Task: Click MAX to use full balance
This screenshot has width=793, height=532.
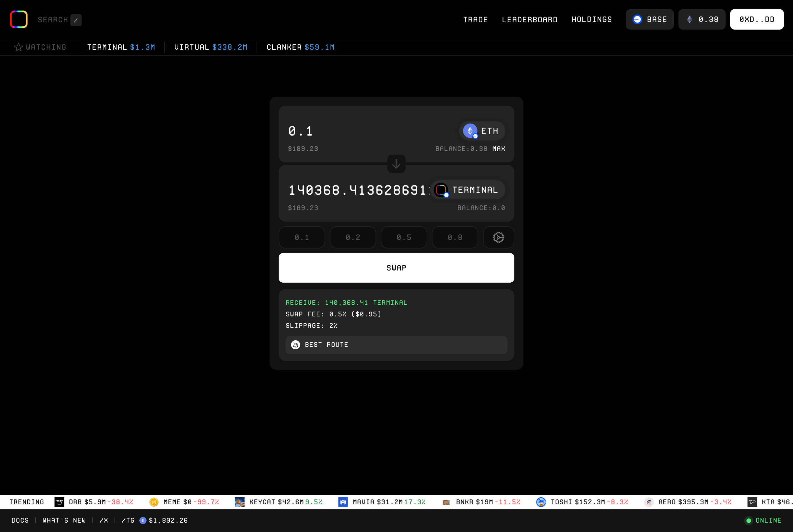Action: (x=499, y=149)
